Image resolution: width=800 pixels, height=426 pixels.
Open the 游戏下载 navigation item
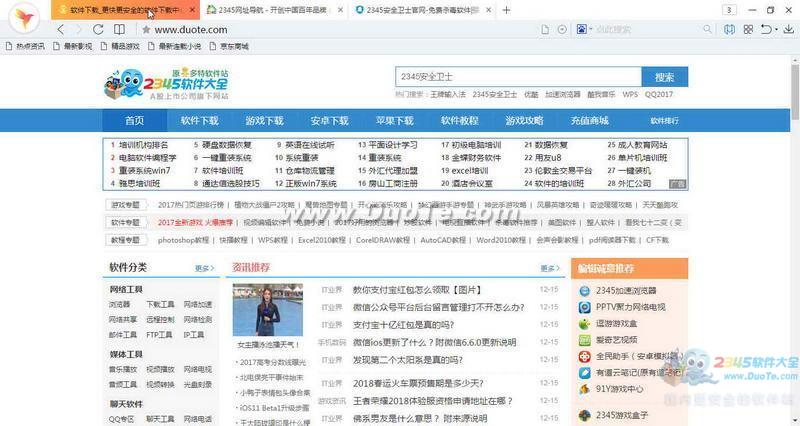[x=264, y=120]
